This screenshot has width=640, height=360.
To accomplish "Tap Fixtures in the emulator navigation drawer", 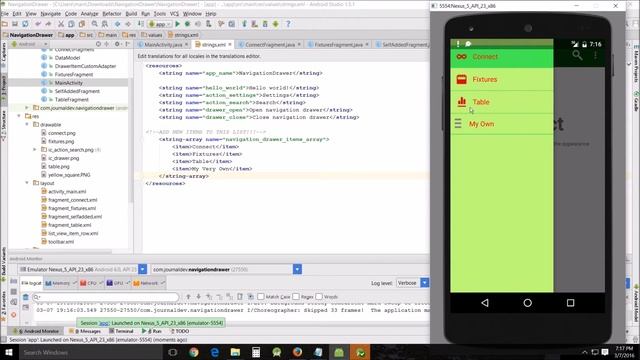I will tap(502, 79).
